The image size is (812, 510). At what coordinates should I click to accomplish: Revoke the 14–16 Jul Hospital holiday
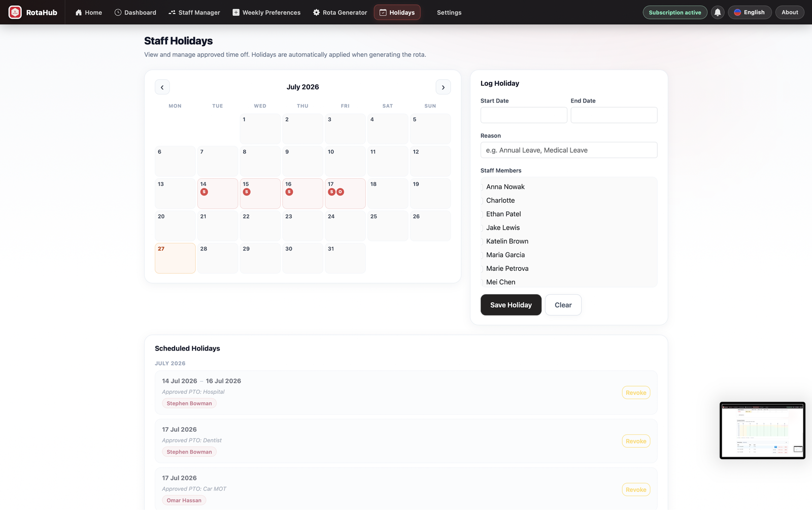click(x=636, y=393)
